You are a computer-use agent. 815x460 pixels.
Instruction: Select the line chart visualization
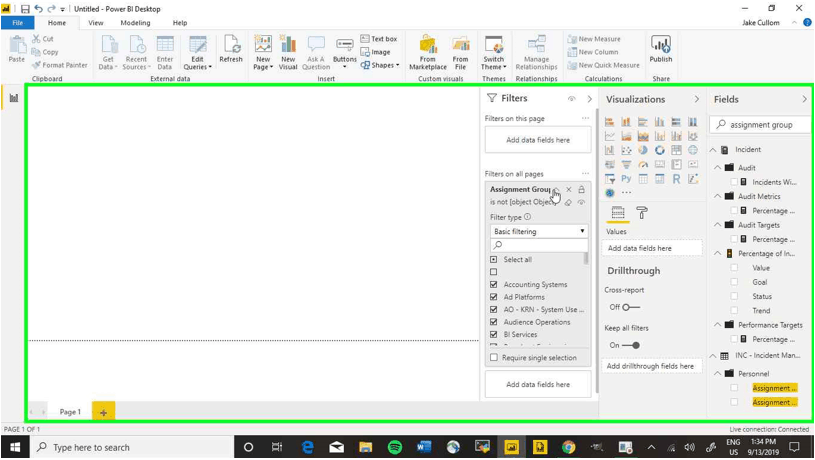pyautogui.click(x=610, y=136)
